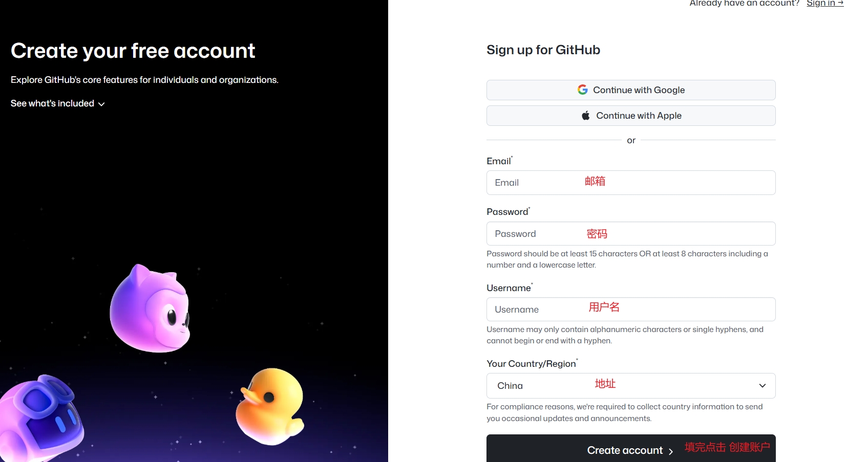This screenshot has width=868, height=462.
Task: Click the Create your free account heading
Action: point(133,51)
